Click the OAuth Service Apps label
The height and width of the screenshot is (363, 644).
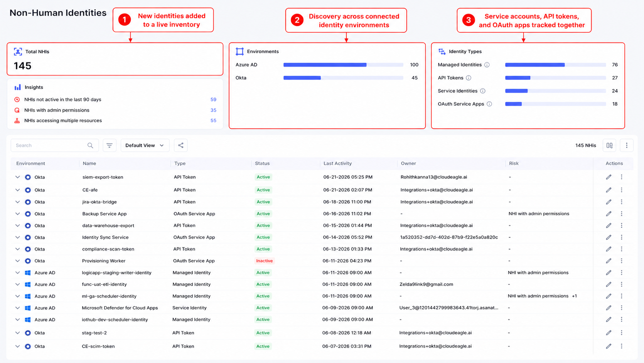[x=461, y=104]
